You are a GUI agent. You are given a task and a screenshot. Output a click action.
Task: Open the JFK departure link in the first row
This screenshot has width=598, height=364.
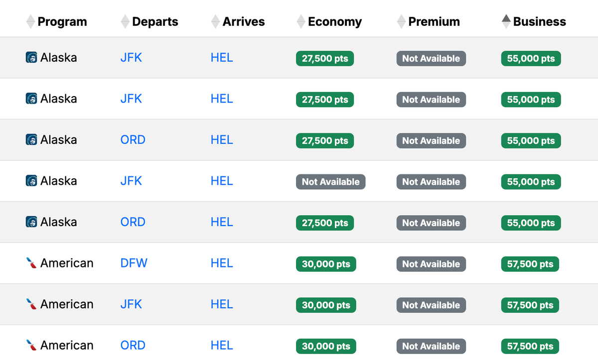coord(131,57)
